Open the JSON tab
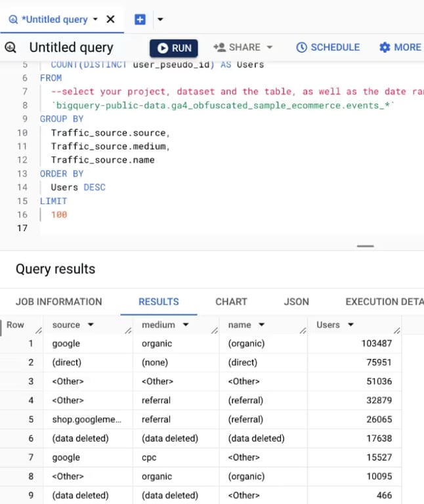424x504 pixels. pos(297,301)
